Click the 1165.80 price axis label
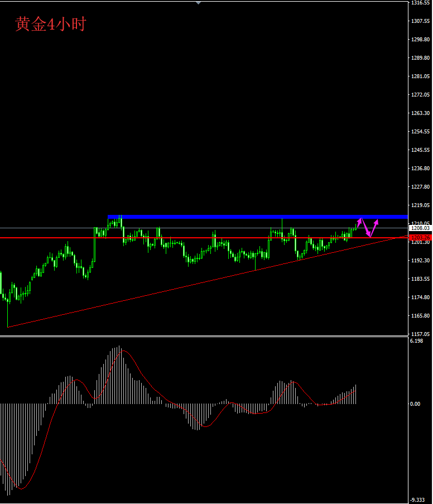This screenshot has width=433, height=504. (421, 316)
